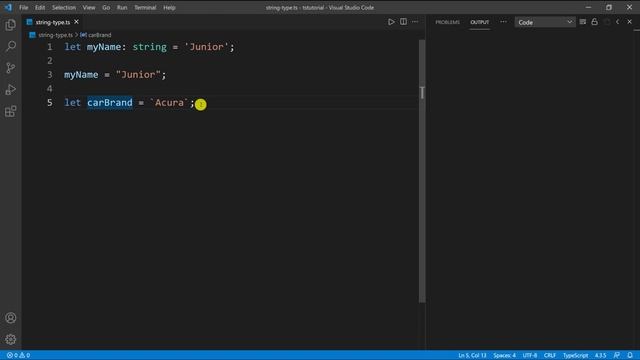This screenshot has width=640, height=360.
Task: Click the highlighted carBrand identifier
Action: click(110, 102)
